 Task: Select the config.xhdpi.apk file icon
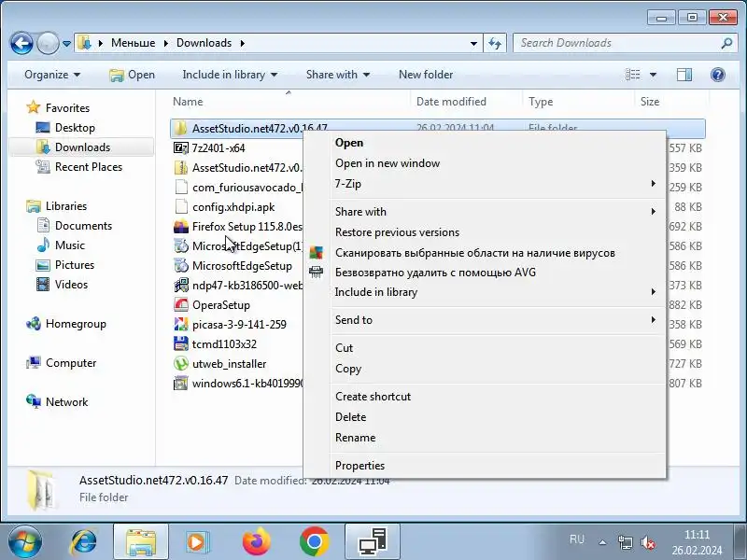coord(180,206)
